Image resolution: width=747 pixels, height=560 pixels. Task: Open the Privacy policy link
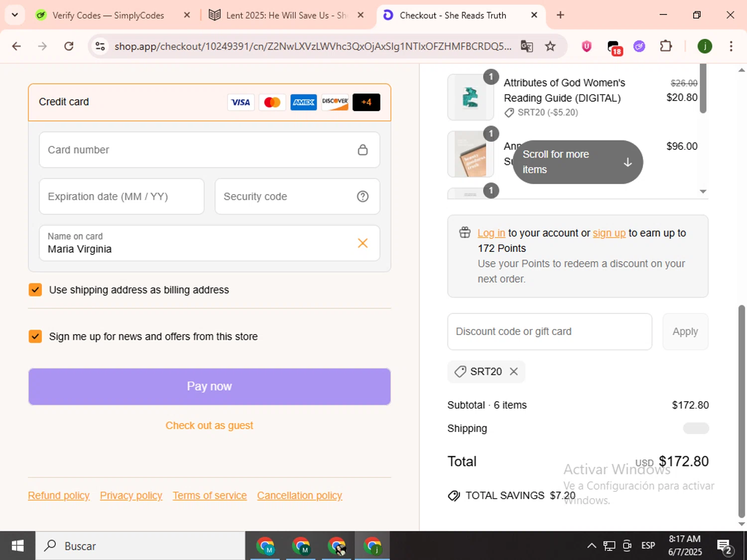click(x=131, y=496)
